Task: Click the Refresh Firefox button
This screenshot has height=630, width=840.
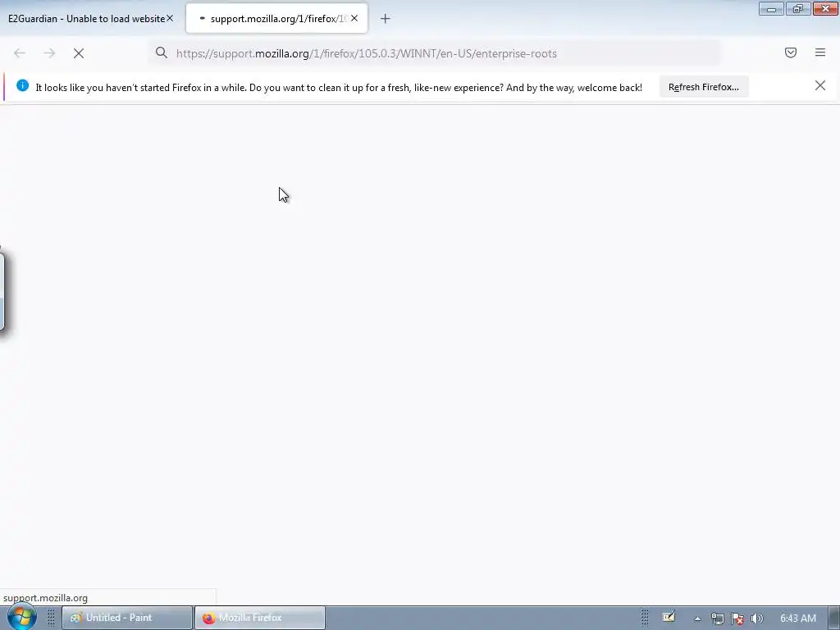Action: click(703, 87)
